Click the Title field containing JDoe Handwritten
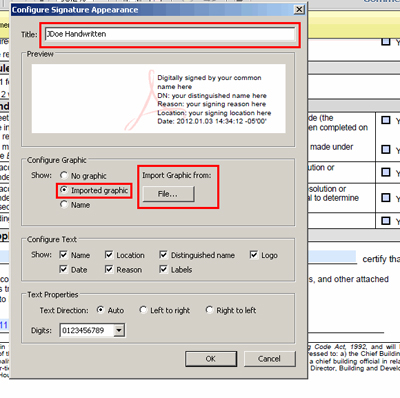400x398 pixels. (x=170, y=34)
